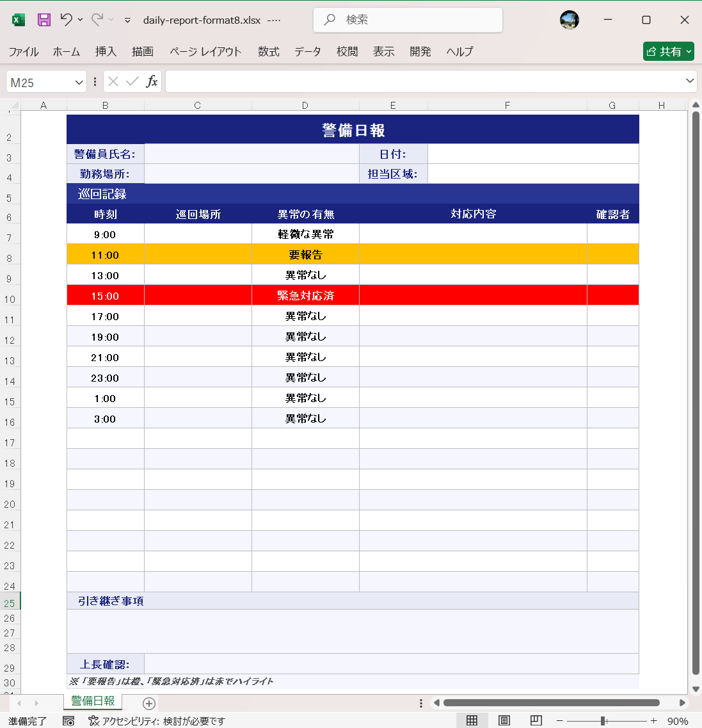Select the 勤務場所: label cell

click(x=106, y=174)
